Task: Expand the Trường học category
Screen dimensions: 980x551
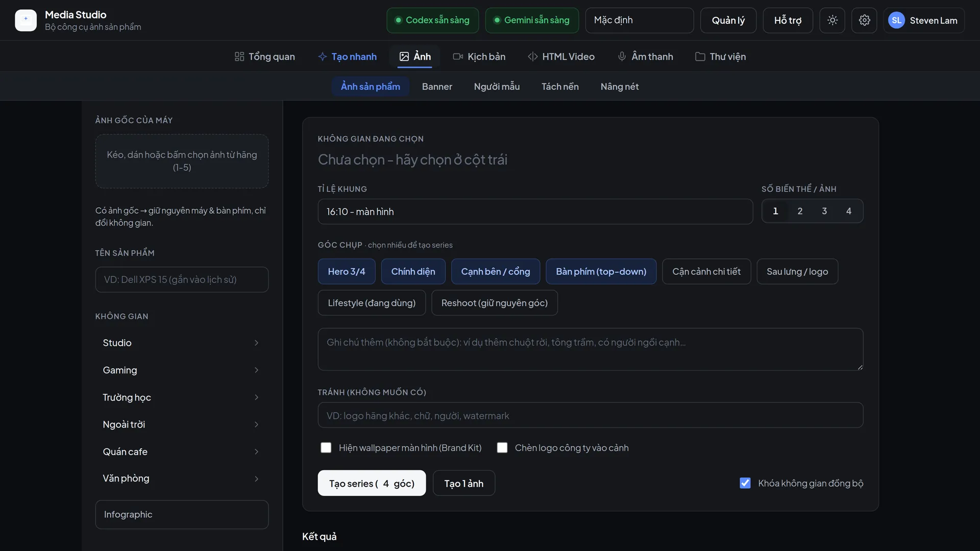Action: pyautogui.click(x=182, y=397)
